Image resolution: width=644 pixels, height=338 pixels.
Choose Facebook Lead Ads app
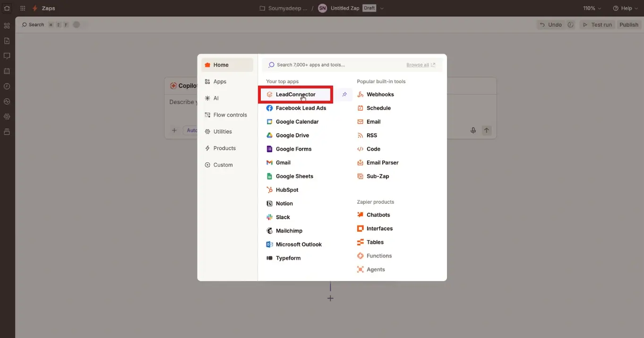[x=296, y=108]
